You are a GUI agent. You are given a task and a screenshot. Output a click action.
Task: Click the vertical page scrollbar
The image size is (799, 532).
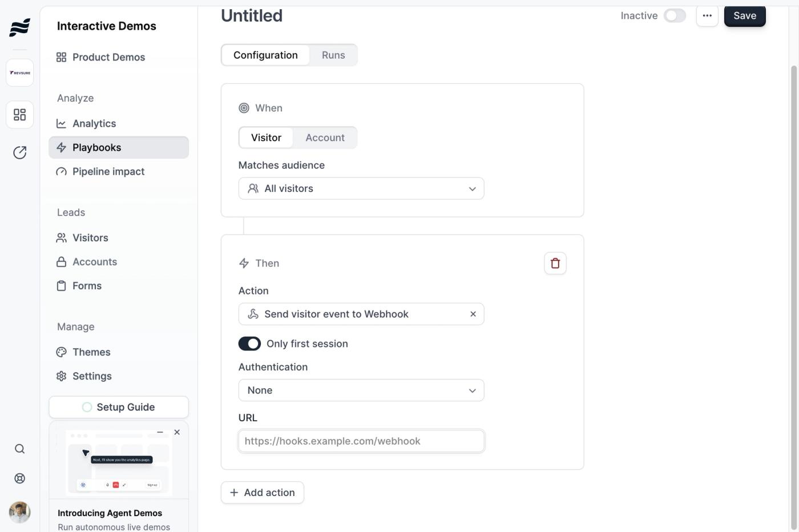pyautogui.click(x=793, y=297)
